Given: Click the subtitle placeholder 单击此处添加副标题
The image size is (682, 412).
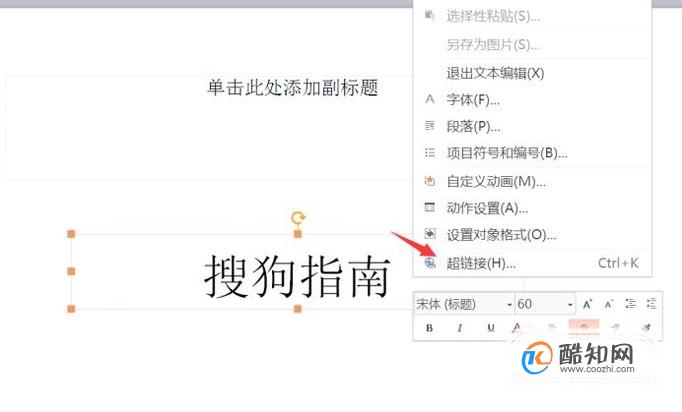Looking at the screenshot, I should pyautogui.click(x=292, y=87).
